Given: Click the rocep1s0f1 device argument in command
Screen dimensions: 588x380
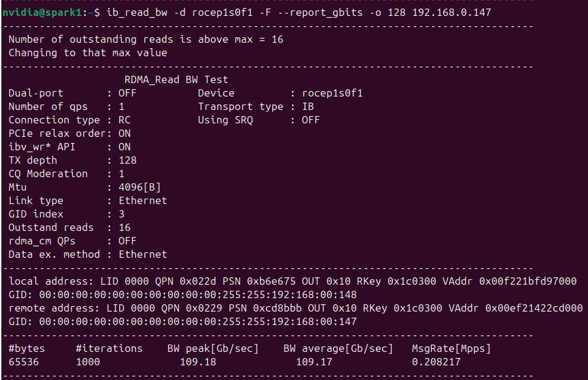Looking at the screenshot, I should (222, 13).
